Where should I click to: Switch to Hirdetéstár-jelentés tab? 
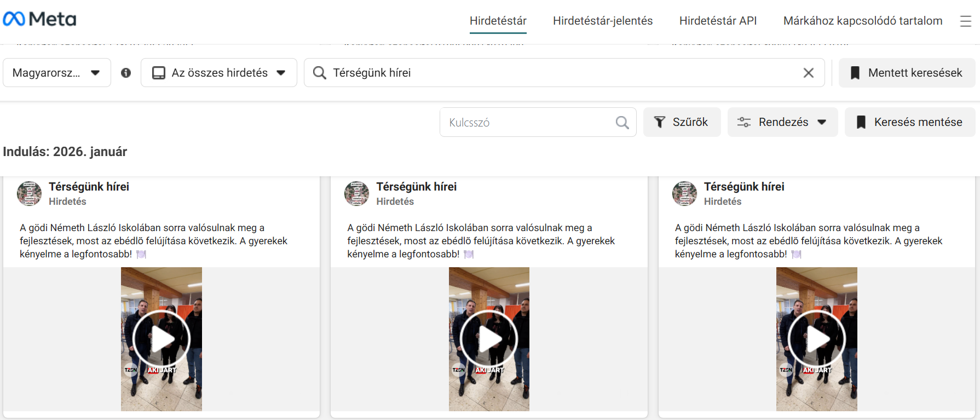[x=602, y=21]
